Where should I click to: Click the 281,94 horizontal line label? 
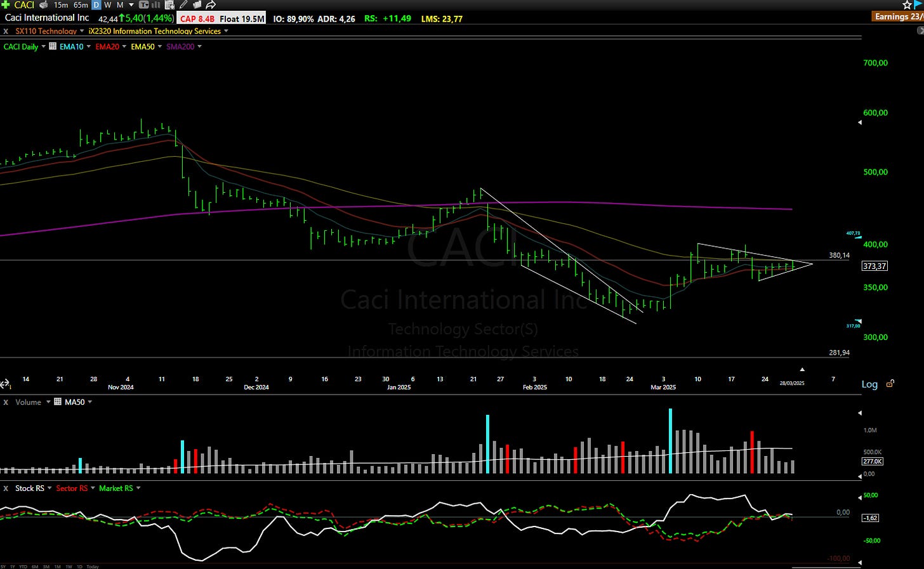[839, 353]
